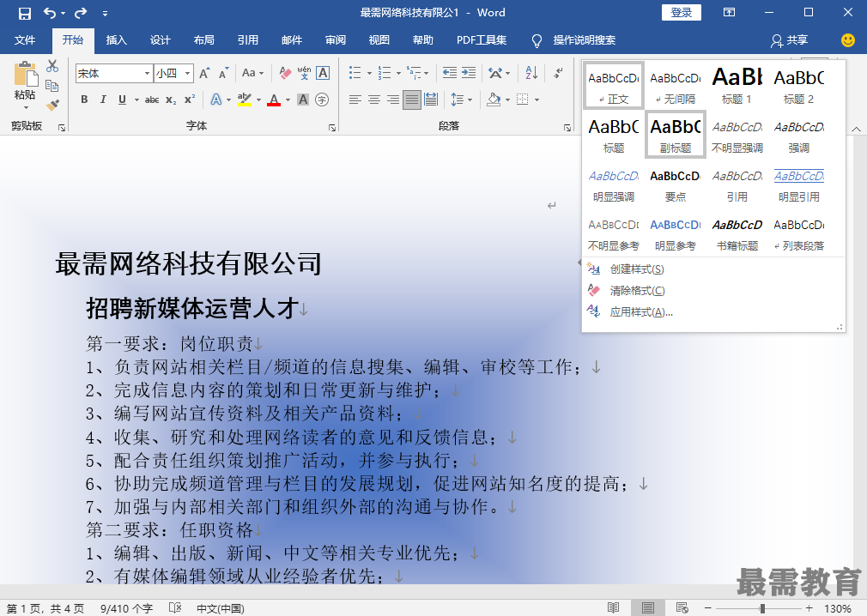Open the font size dropdown (小四)

tap(188, 74)
